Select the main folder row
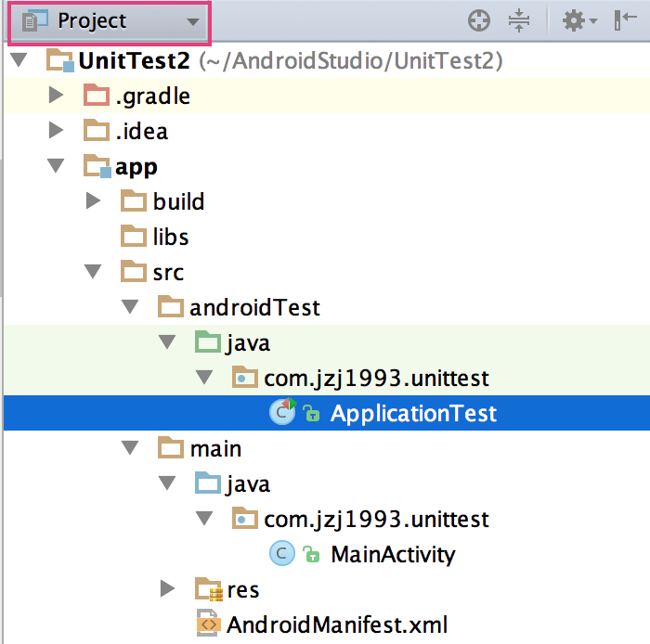 click(x=327, y=448)
